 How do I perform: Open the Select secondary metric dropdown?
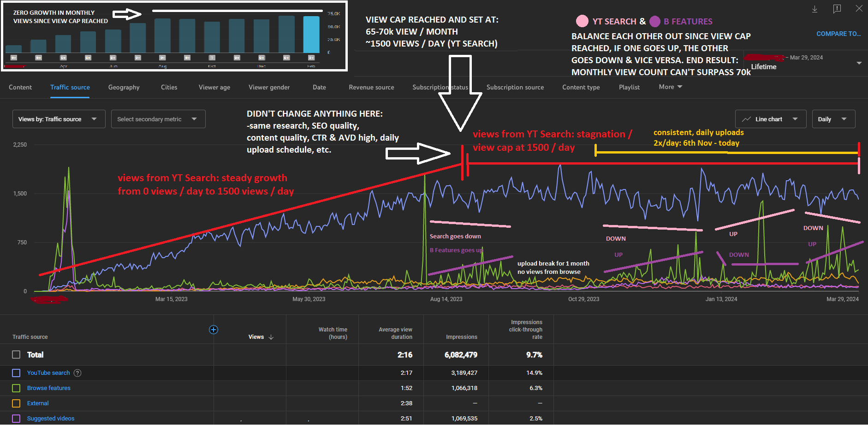click(158, 119)
